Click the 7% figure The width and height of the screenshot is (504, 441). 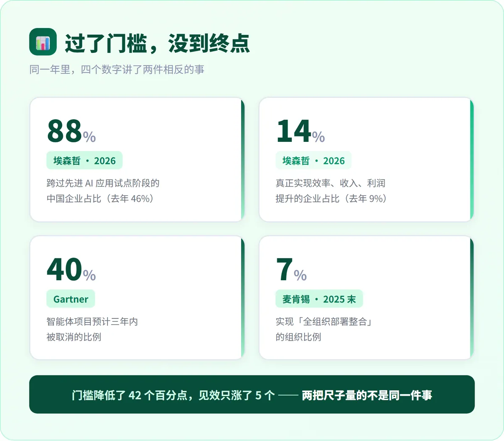point(291,269)
